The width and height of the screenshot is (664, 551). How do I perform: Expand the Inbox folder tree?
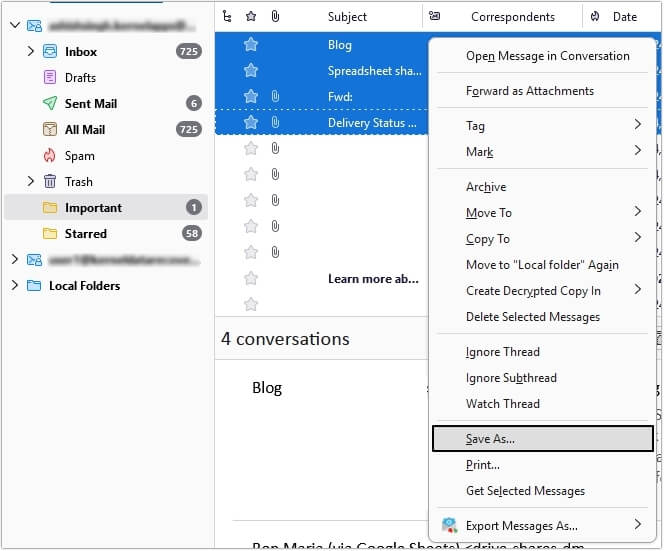tap(30, 51)
